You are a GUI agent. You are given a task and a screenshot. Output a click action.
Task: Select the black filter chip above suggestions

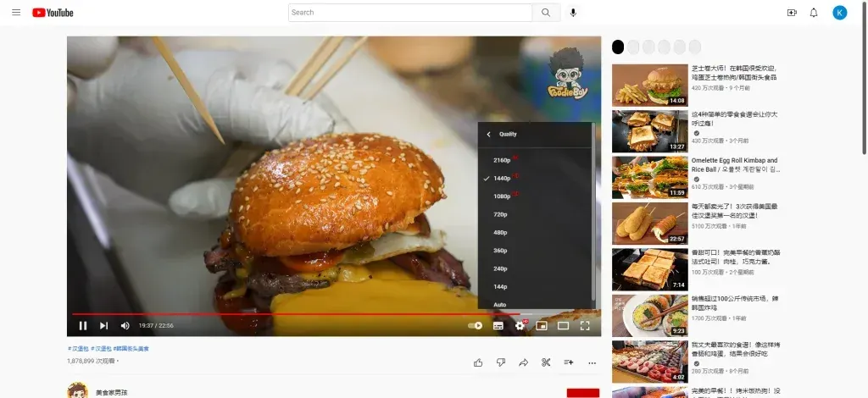coord(618,47)
